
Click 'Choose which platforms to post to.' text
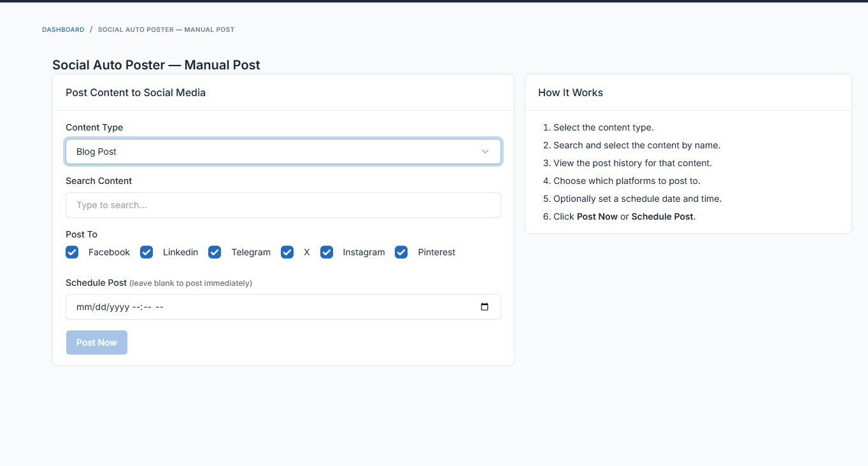click(627, 181)
